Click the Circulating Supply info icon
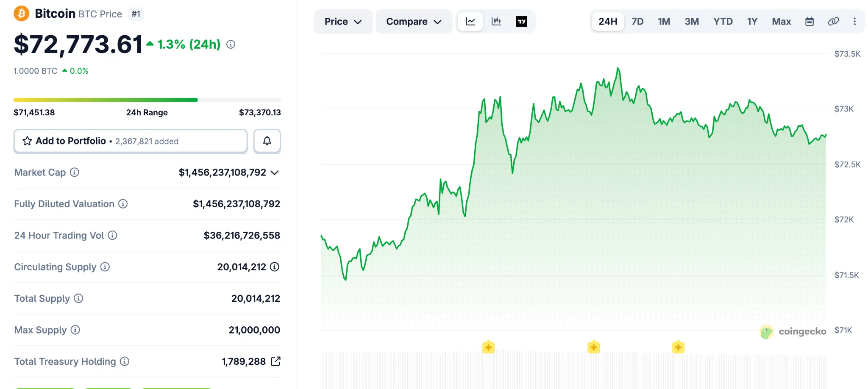This screenshot has width=868, height=389. 104,267
